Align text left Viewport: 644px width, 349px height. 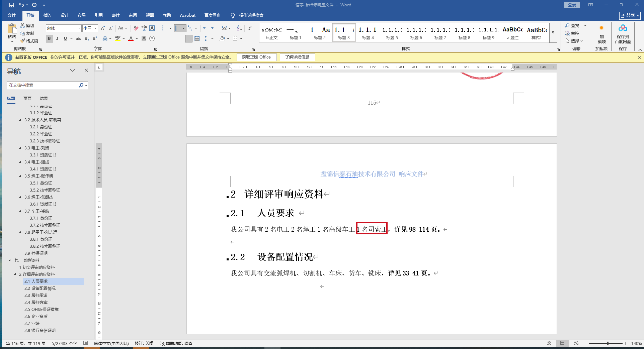coord(165,38)
